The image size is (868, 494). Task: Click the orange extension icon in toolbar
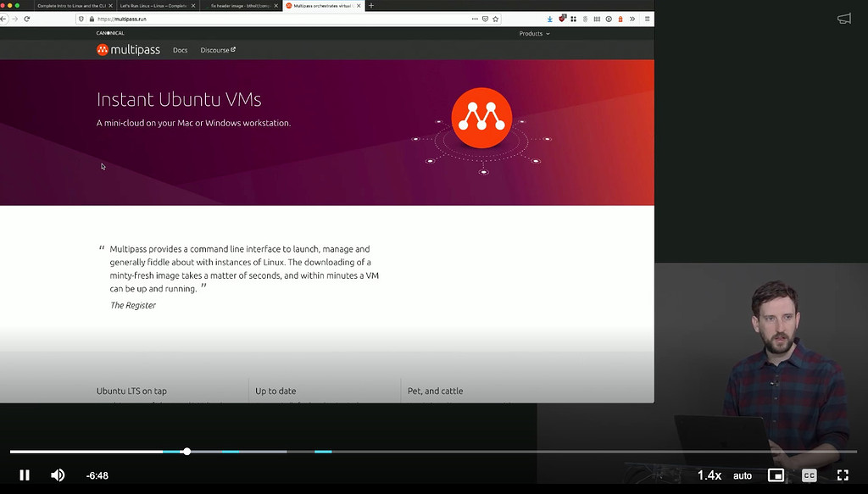[x=620, y=19]
